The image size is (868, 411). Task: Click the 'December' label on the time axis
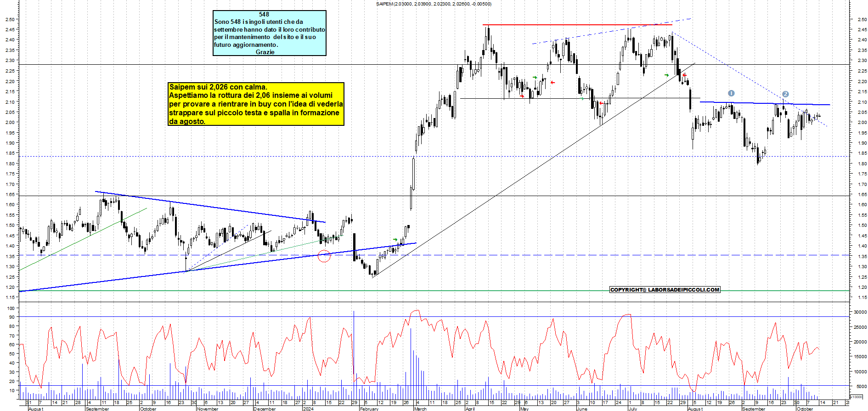(x=265, y=409)
